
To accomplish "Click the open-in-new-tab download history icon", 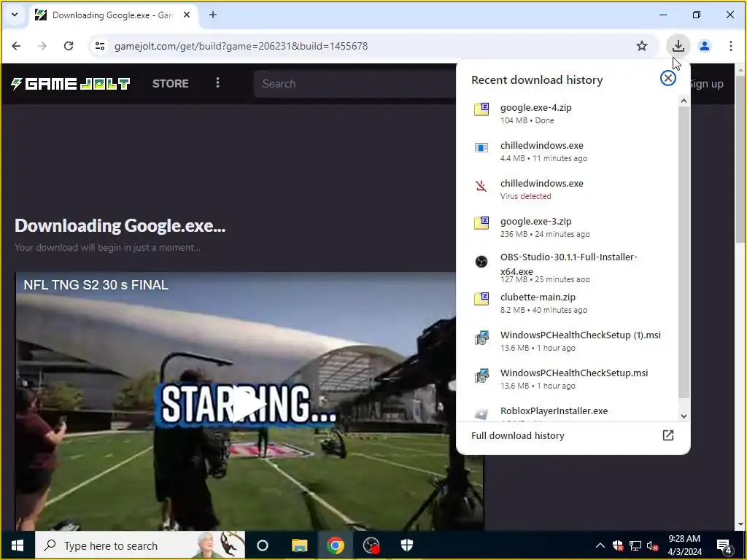I will (x=668, y=435).
